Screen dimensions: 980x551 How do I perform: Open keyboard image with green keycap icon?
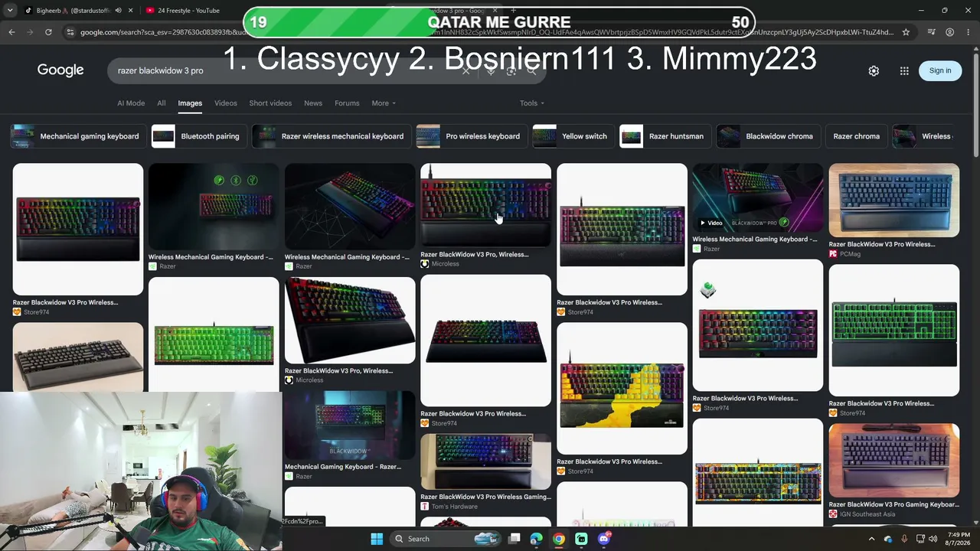(x=757, y=326)
